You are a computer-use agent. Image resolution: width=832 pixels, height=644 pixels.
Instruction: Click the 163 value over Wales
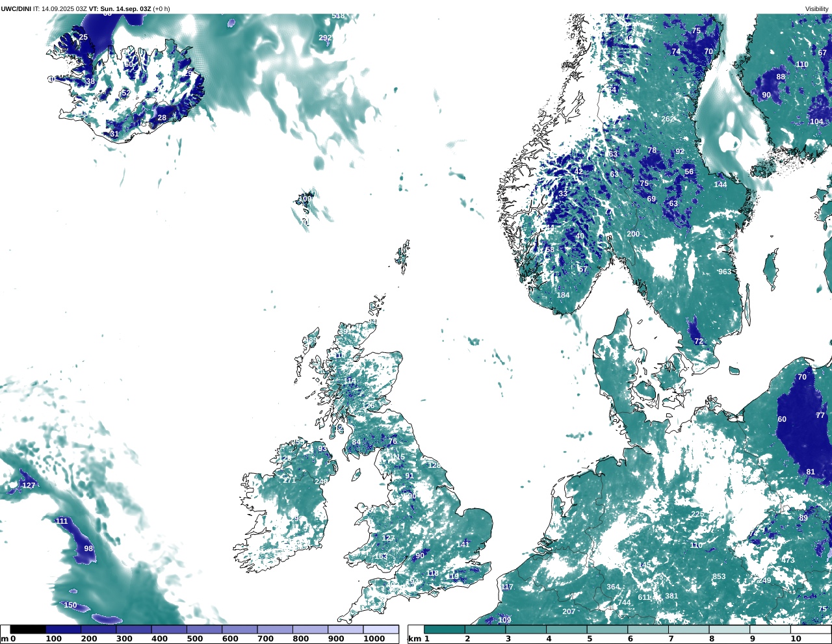coord(381,556)
